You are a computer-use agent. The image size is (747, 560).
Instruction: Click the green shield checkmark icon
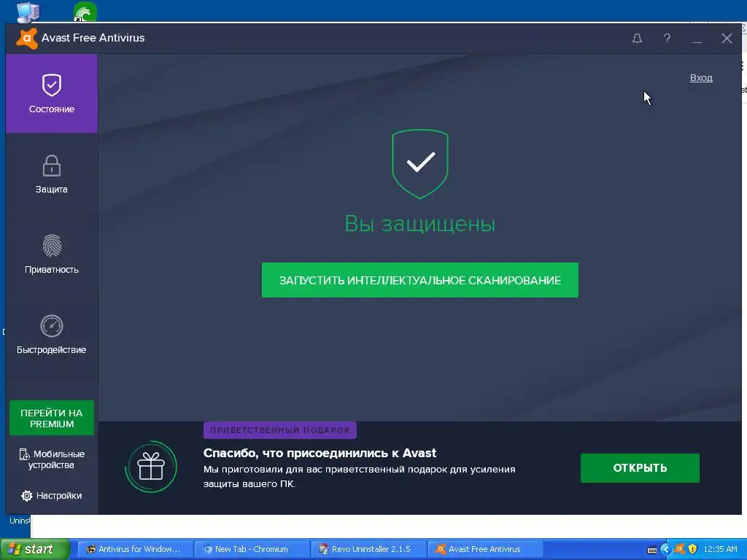(419, 164)
